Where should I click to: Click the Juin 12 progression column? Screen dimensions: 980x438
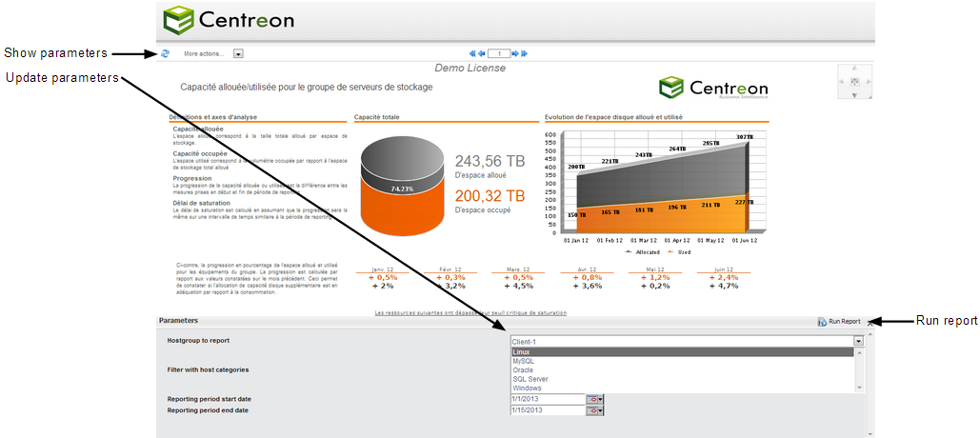click(724, 279)
